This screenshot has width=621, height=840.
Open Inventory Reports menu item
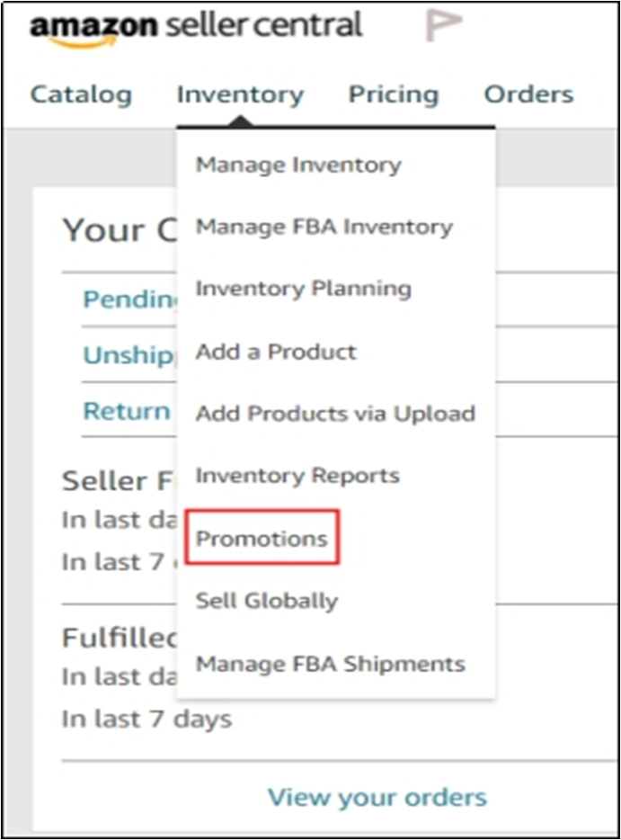pyautogui.click(x=297, y=476)
